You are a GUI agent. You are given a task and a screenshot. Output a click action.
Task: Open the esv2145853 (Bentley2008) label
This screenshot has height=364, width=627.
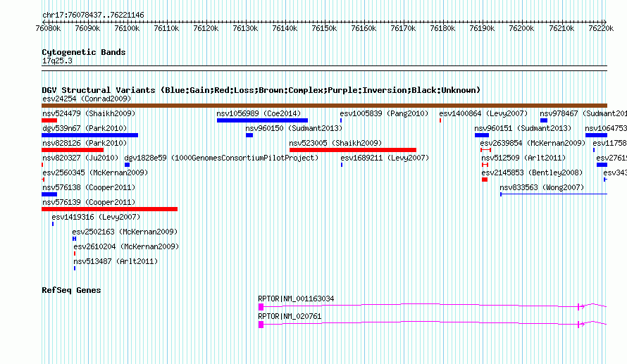(532, 172)
